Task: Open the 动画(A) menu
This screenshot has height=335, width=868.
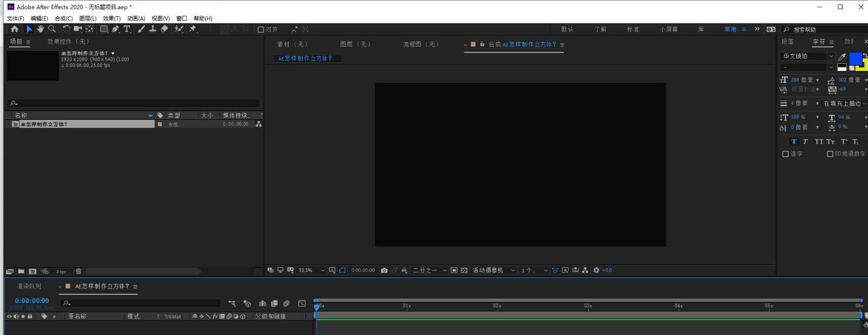Action: coord(136,18)
